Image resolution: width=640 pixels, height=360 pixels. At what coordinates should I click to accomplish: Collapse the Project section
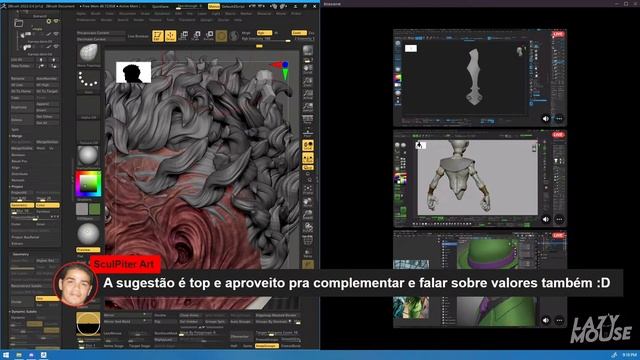(x=17, y=187)
